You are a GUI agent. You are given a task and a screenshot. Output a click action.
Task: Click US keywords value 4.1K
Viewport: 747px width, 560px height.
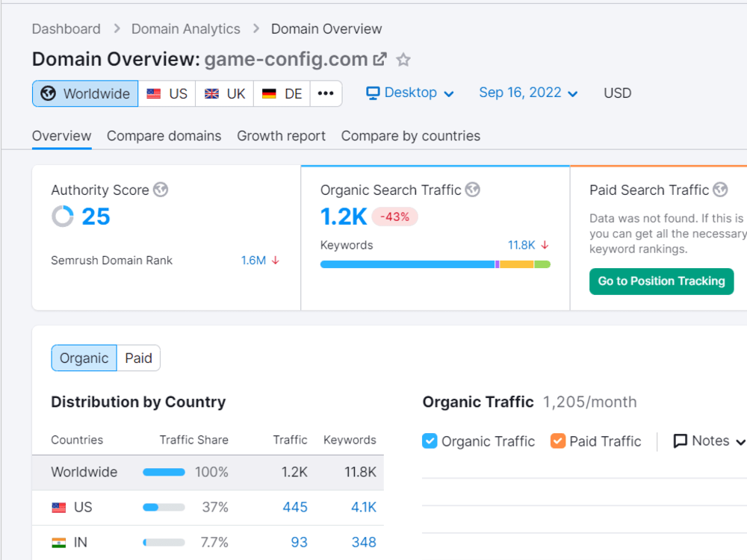point(364,508)
